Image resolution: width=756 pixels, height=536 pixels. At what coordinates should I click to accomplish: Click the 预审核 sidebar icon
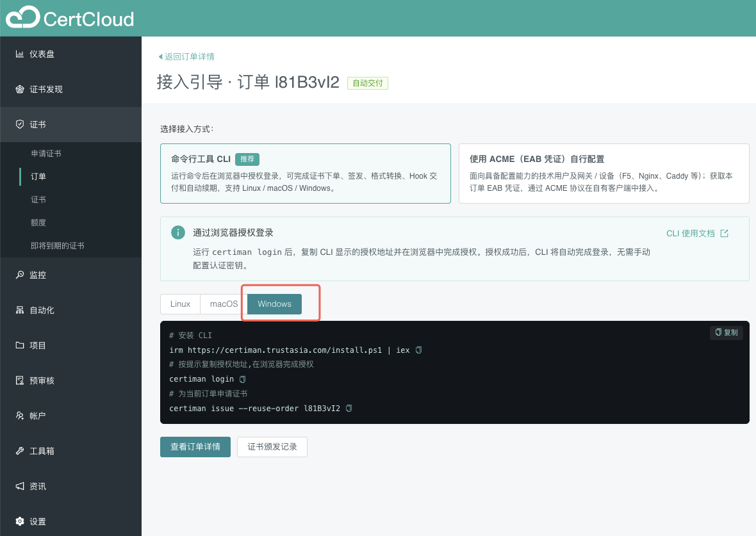(x=20, y=380)
